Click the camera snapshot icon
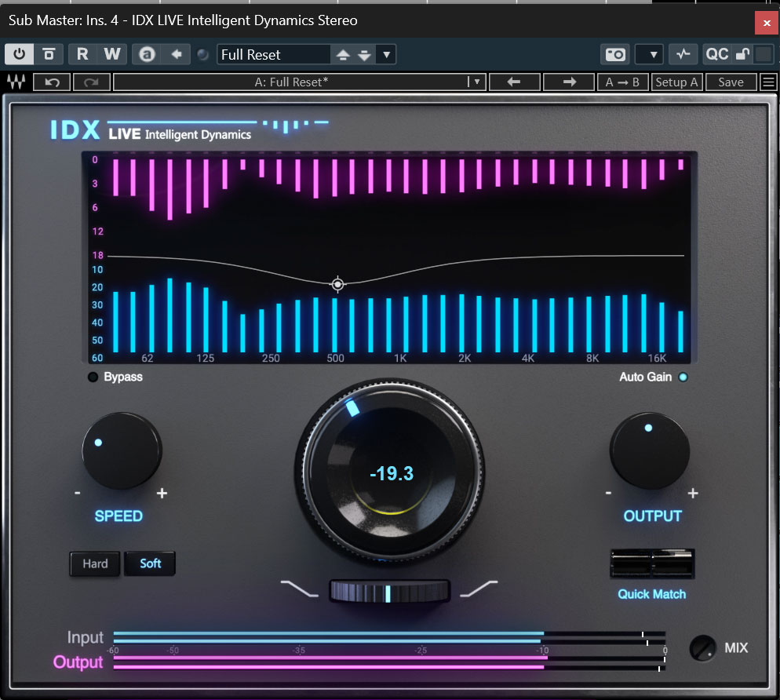The image size is (780, 700). pyautogui.click(x=615, y=54)
